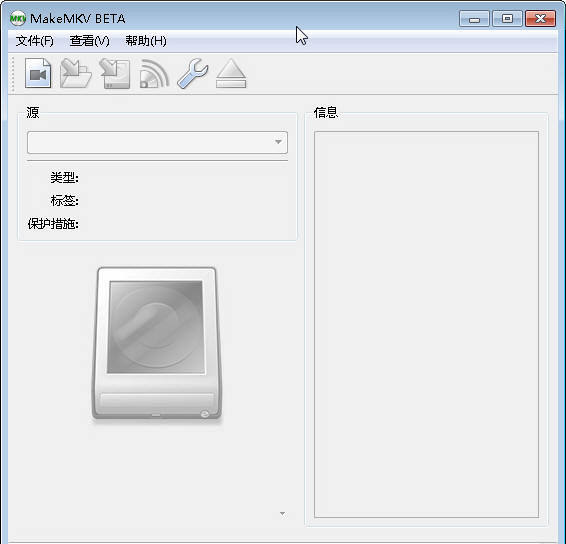Open the 查看(V) menu
The width and height of the screenshot is (566, 544).
pos(90,41)
